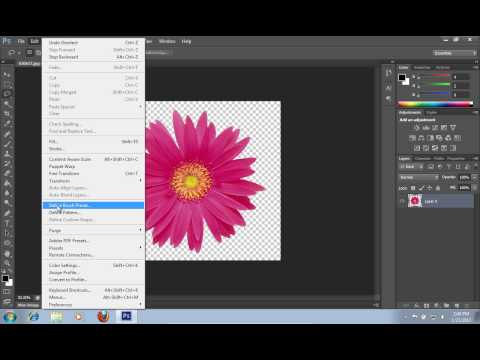Viewport: 480px width, 360px height.
Task: Switch to the Swatches tab
Action: click(x=422, y=67)
